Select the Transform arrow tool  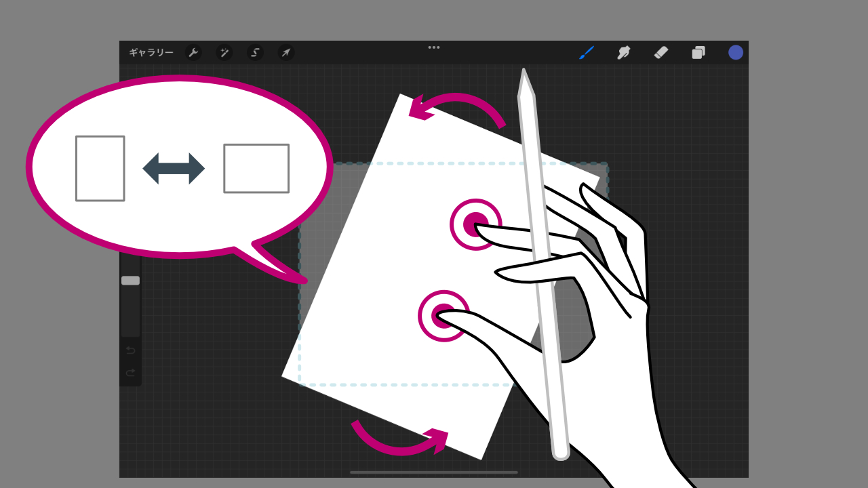tap(286, 53)
